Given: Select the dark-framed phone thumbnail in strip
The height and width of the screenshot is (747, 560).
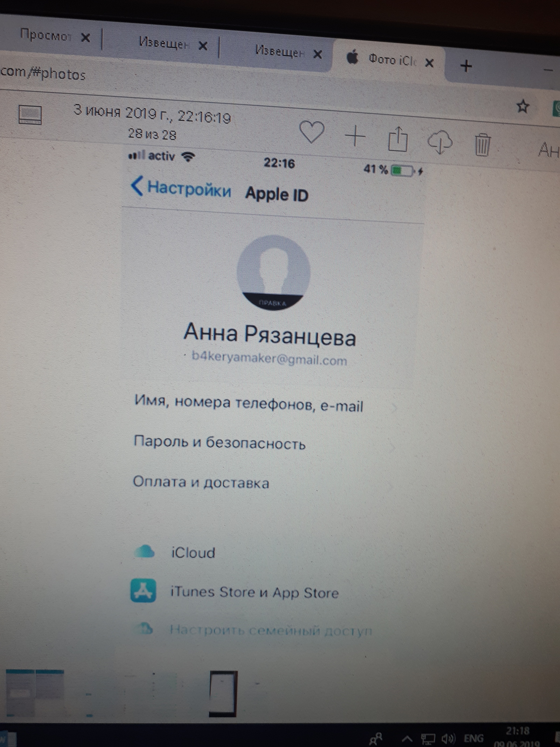Looking at the screenshot, I should pyautogui.click(x=223, y=694).
